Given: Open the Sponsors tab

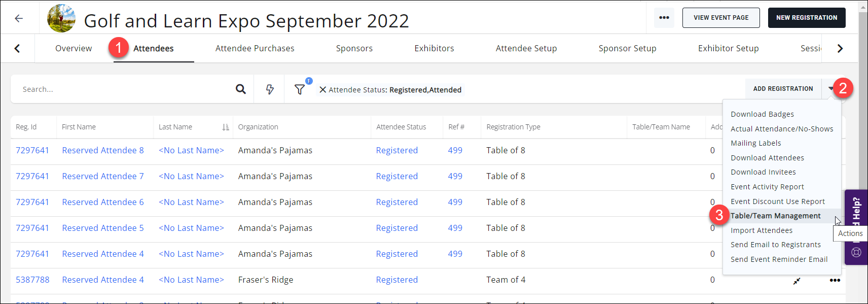Looking at the screenshot, I should [354, 48].
